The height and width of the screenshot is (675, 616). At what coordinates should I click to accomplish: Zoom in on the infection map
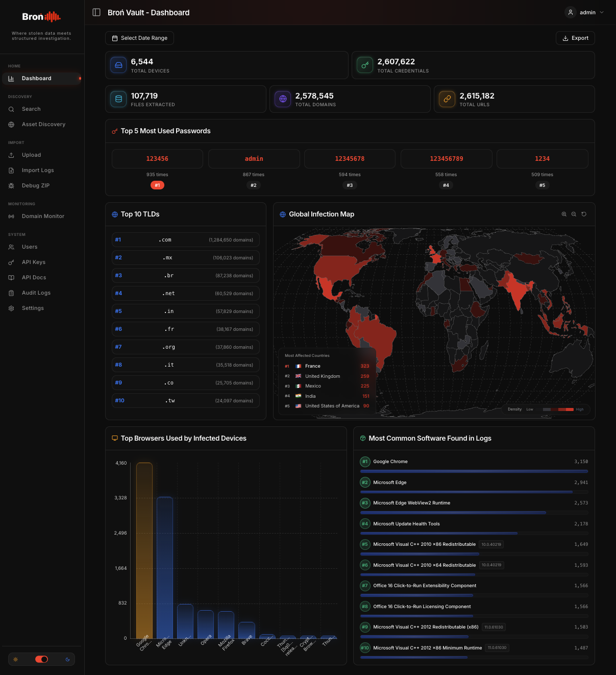564,214
